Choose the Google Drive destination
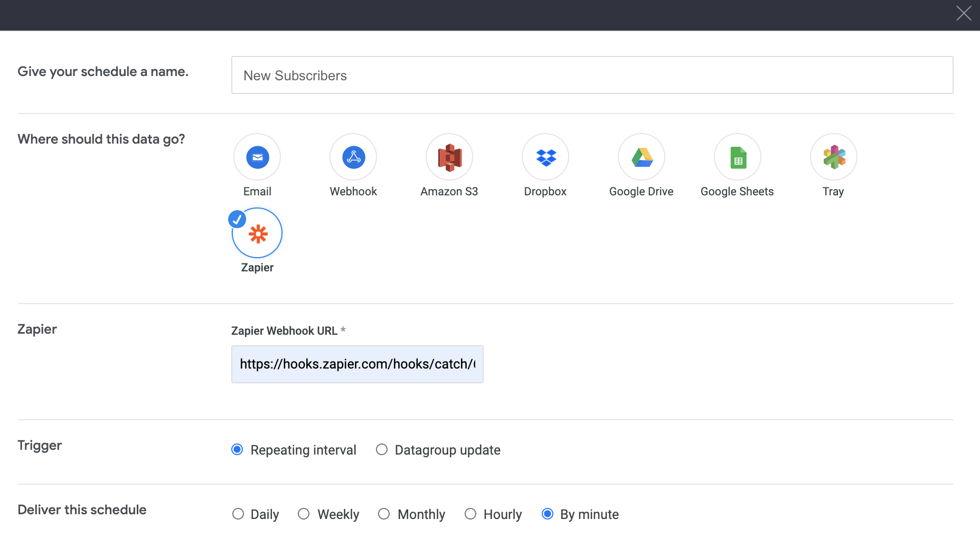Viewport: 980px width, 538px height. pos(642,157)
